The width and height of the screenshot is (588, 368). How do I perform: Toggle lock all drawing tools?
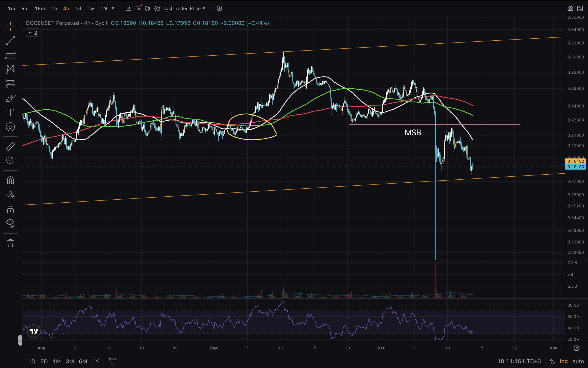tap(10, 209)
